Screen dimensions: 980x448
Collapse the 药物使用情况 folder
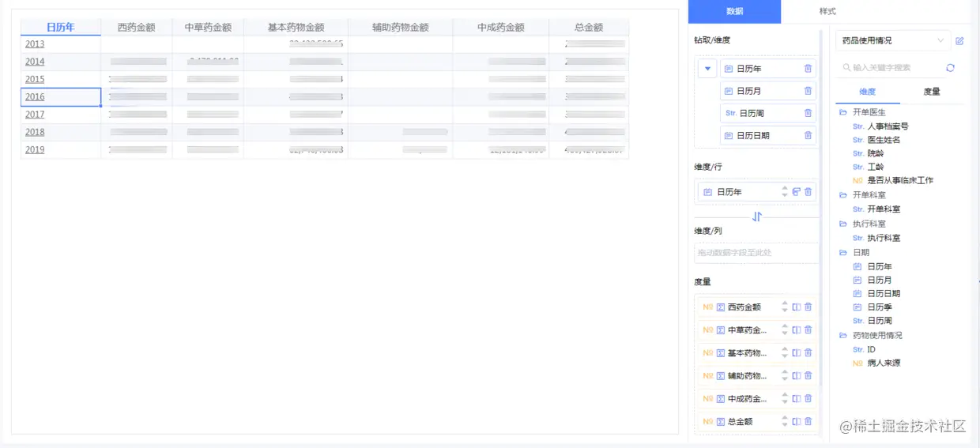[x=843, y=336]
